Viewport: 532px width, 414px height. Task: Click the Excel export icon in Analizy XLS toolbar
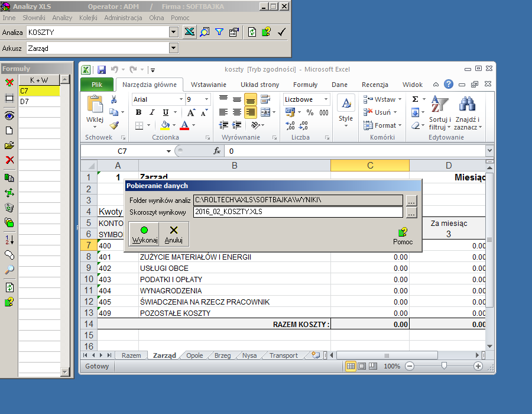(189, 33)
